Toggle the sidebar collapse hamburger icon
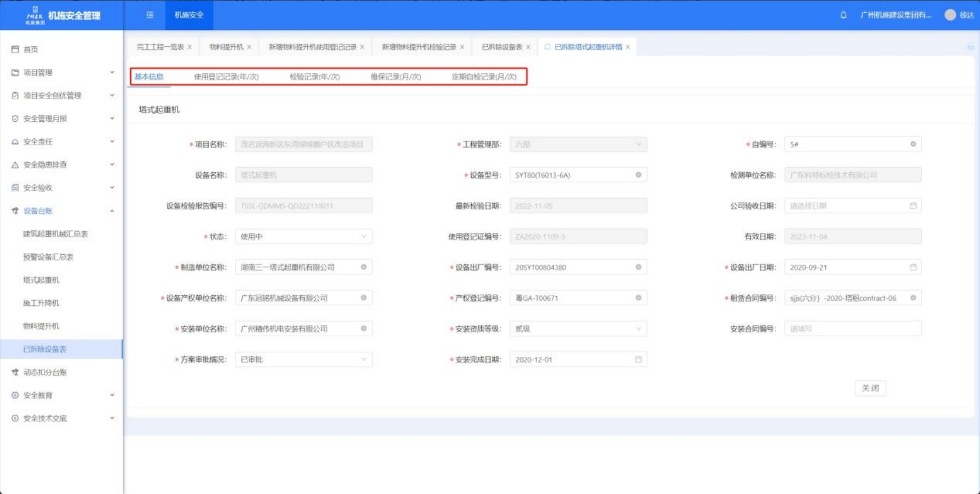 (x=150, y=15)
